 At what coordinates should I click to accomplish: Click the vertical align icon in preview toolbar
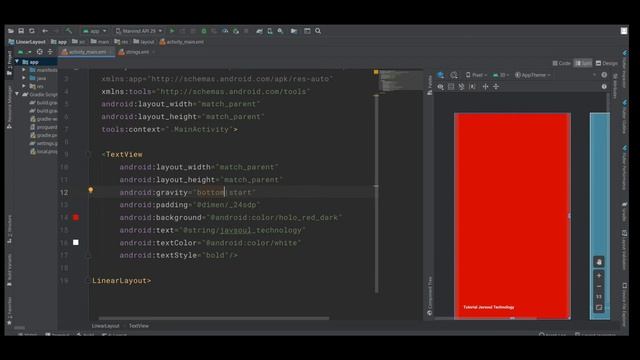pyautogui.click(x=496, y=87)
